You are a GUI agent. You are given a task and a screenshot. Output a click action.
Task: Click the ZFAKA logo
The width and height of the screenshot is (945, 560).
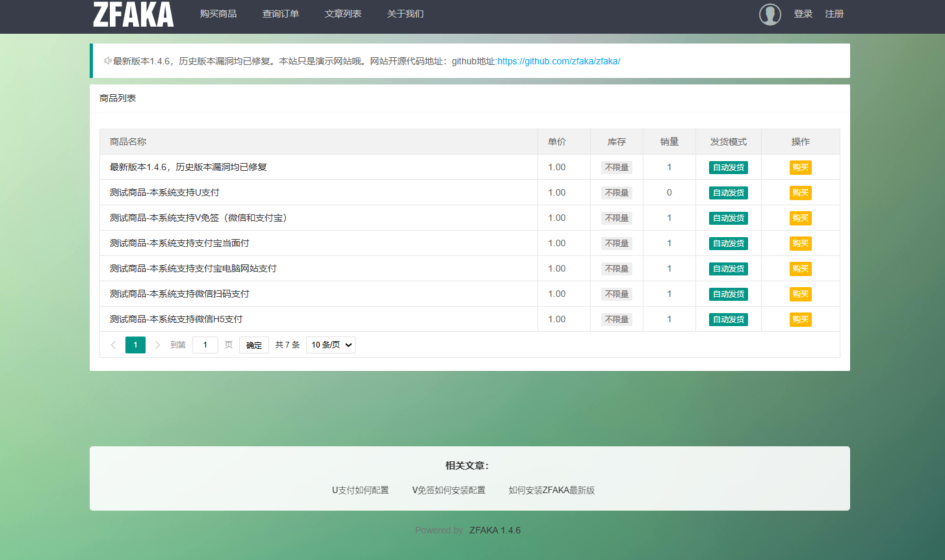[133, 14]
